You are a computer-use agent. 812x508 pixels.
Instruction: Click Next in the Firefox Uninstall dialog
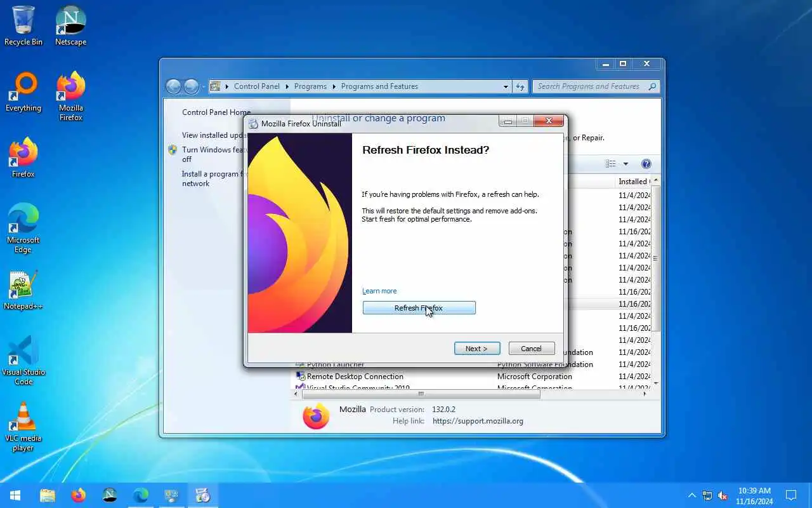(477, 349)
